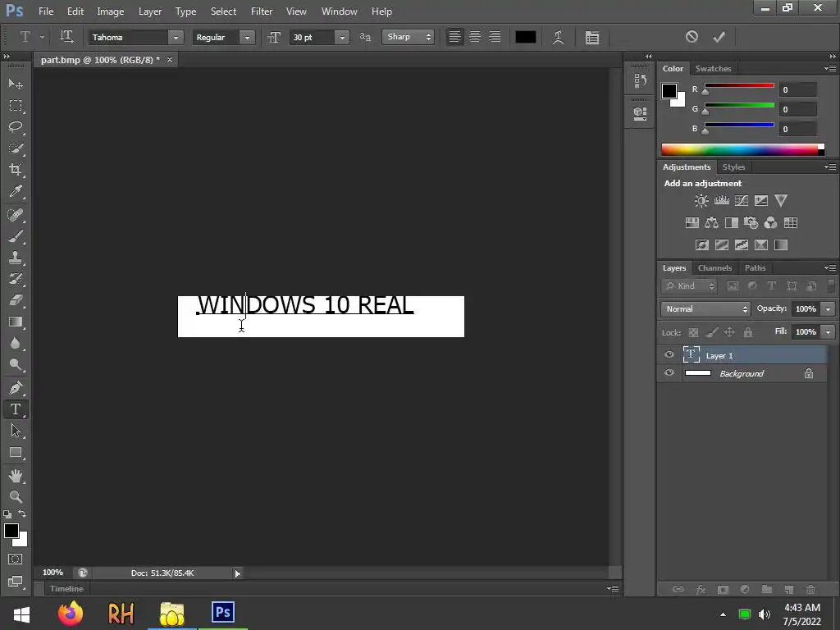
Task: Select the Spot Healing Brush tool
Action: (16, 215)
